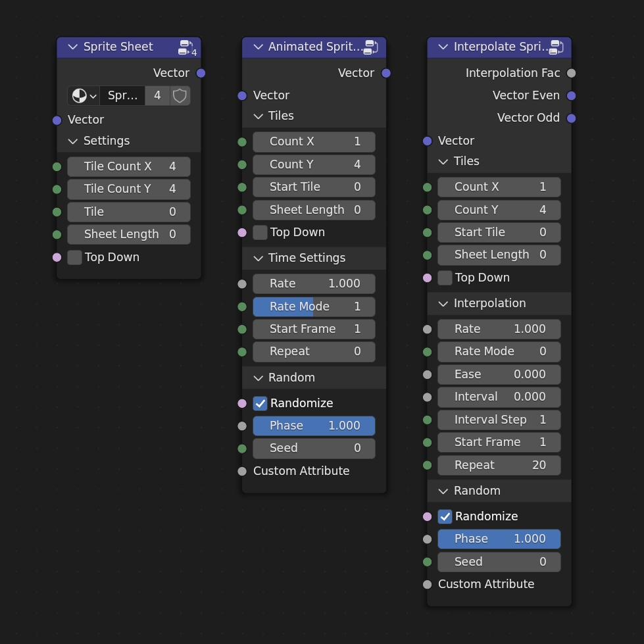
Task: Click the Tile Count Y field
Action: tap(129, 189)
